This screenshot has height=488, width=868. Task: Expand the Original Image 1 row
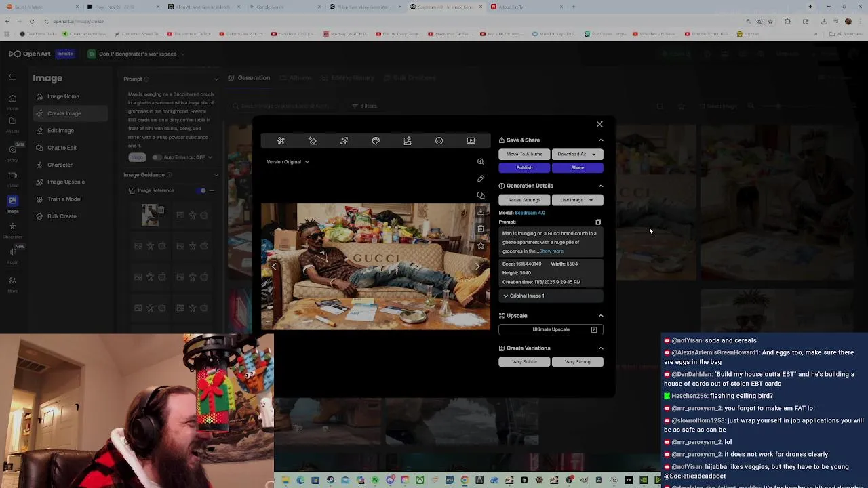click(x=551, y=296)
